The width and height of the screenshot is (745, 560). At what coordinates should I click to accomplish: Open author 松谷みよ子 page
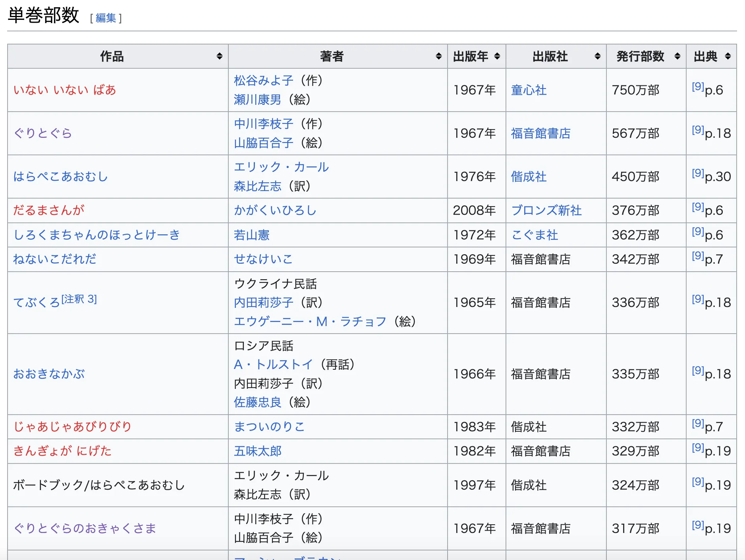pyautogui.click(x=263, y=81)
